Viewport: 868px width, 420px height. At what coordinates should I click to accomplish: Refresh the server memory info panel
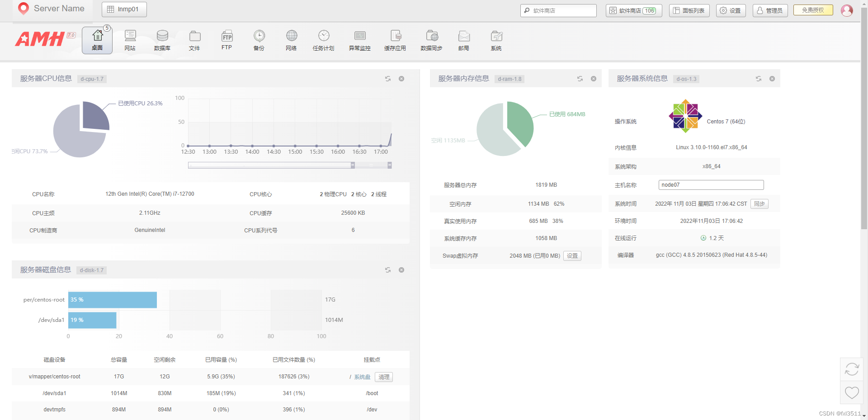click(x=580, y=78)
